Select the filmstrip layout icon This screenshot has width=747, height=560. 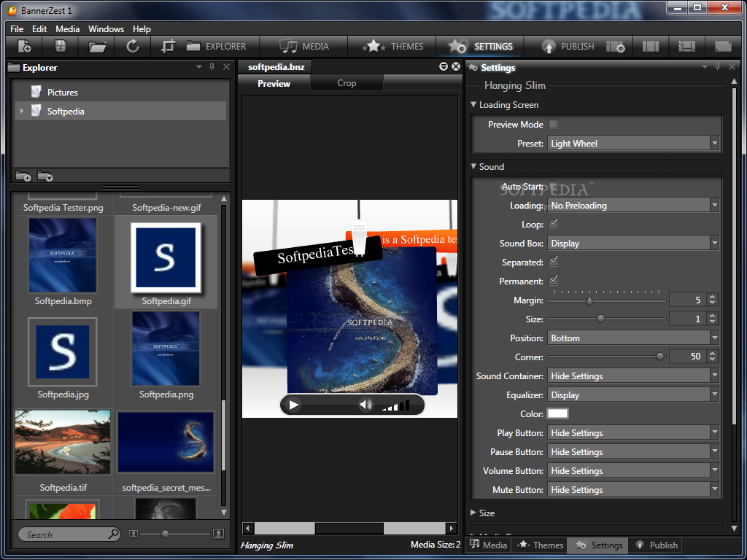pyautogui.click(x=687, y=46)
